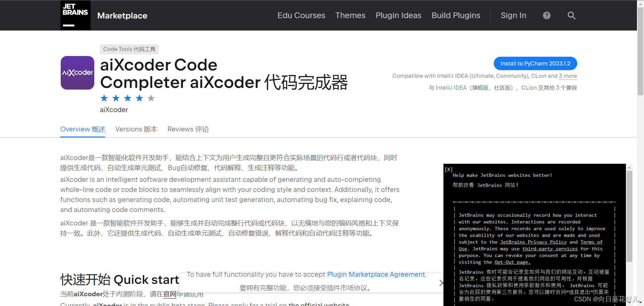Viewport: 644px width, 306px height.
Task: Click Sign In
Action: (514, 15)
